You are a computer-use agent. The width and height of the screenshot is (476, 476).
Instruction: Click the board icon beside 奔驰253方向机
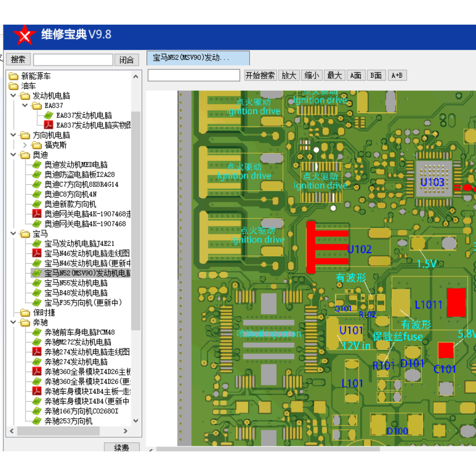pos(37,421)
